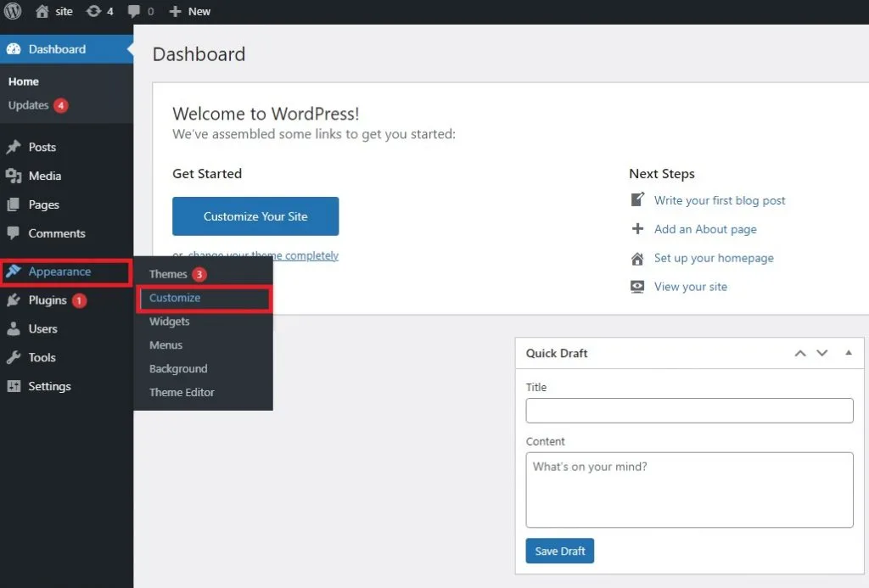
Task: Click the updates refresh icon in admin bar
Action: (x=93, y=11)
